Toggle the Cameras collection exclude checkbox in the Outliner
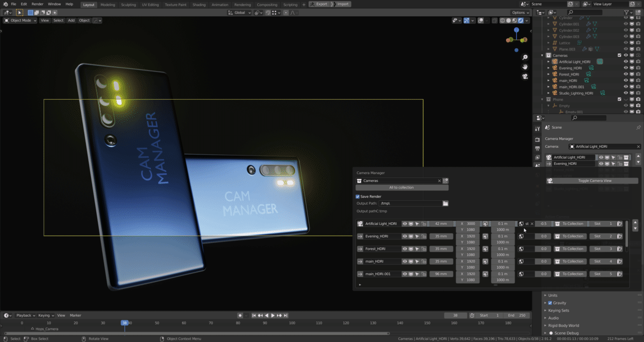Viewport: 644px width, 342px height. point(619,55)
